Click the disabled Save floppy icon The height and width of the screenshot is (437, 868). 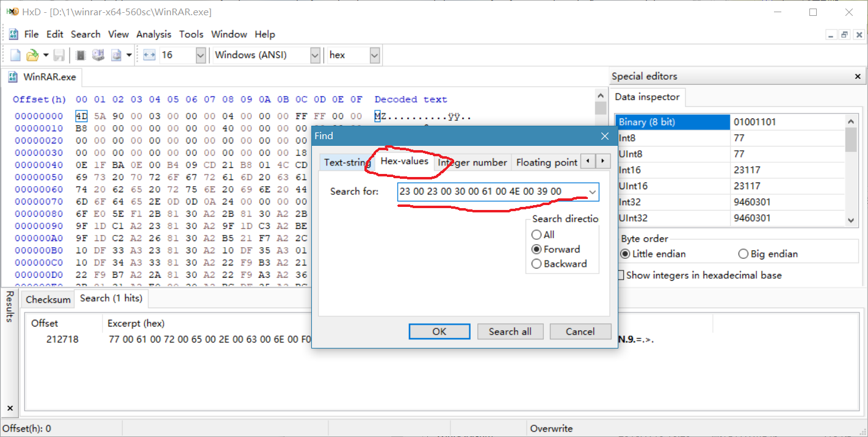59,55
